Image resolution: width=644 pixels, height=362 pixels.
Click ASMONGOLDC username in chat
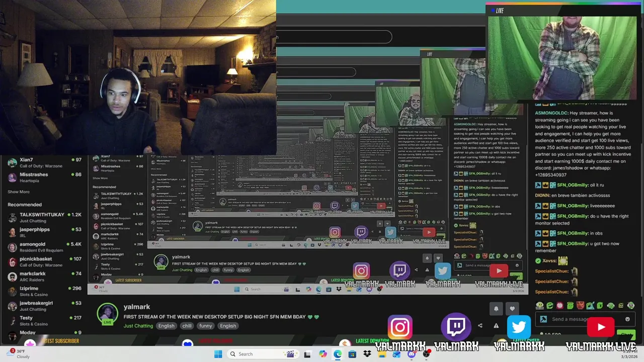tap(551, 114)
